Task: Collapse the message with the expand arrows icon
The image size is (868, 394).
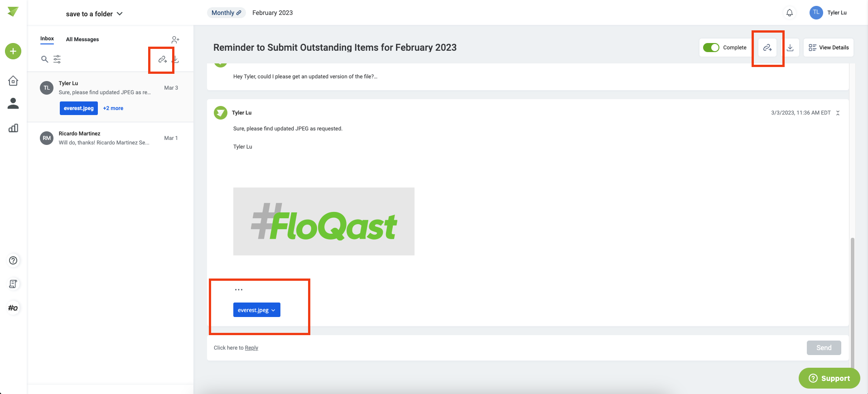Action: coord(838,113)
